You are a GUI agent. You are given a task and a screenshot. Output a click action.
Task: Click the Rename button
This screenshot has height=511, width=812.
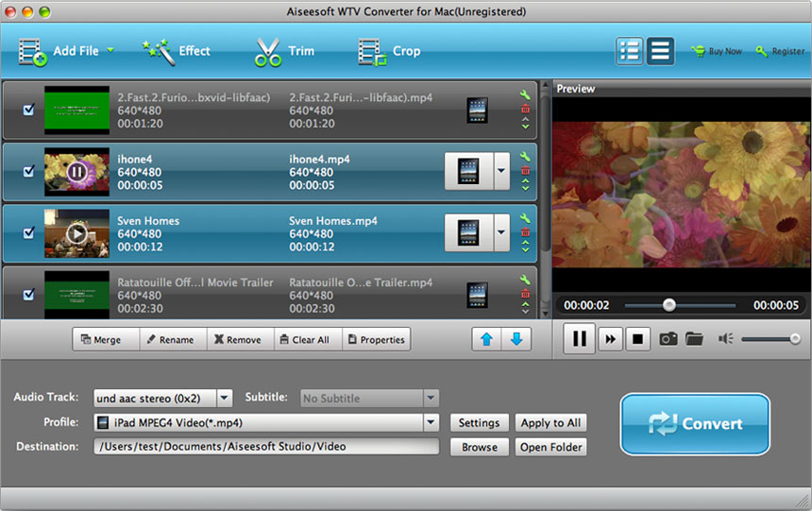pyautogui.click(x=173, y=339)
